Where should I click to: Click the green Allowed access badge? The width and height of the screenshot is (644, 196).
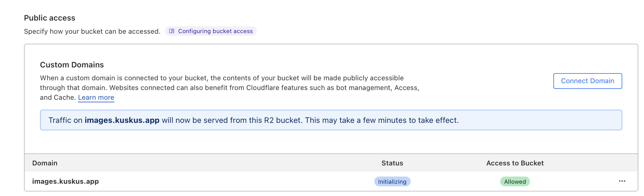pos(515,181)
